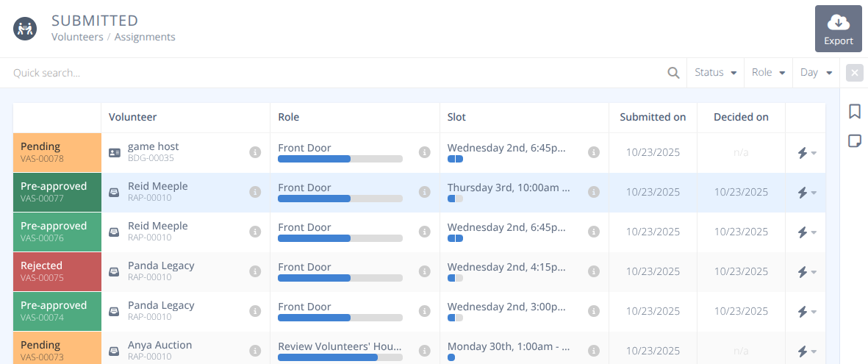The width and height of the screenshot is (868, 364).
Task: Click Front Door progress bar in VAS-00076 row
Action: pos(340,238)
